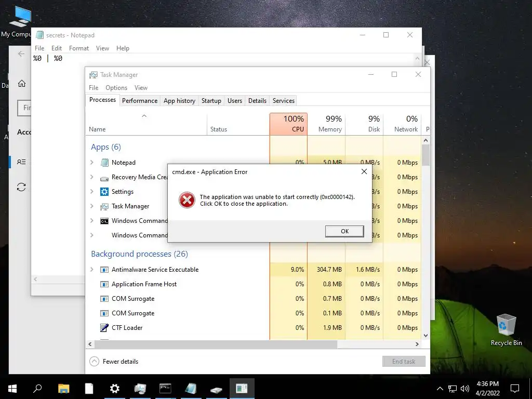This screenshot has height=399, width=532.
Task: Click the Task Manager vertical scrollbar thumb
Action: point(426,155)
